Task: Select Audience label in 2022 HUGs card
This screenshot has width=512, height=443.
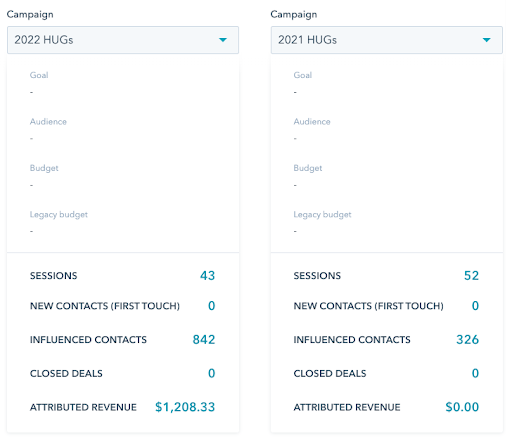Action: [x=48, y=122]
